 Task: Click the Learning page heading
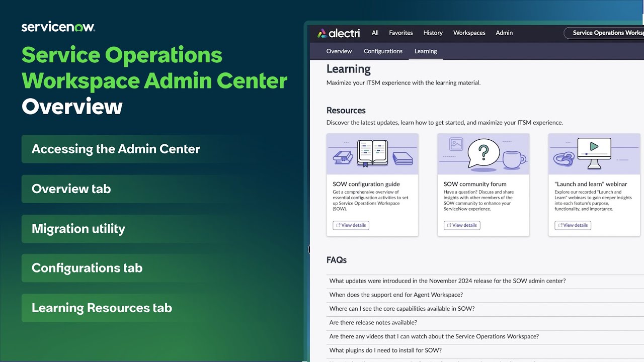pyautogui.click(x=348, y=69)
